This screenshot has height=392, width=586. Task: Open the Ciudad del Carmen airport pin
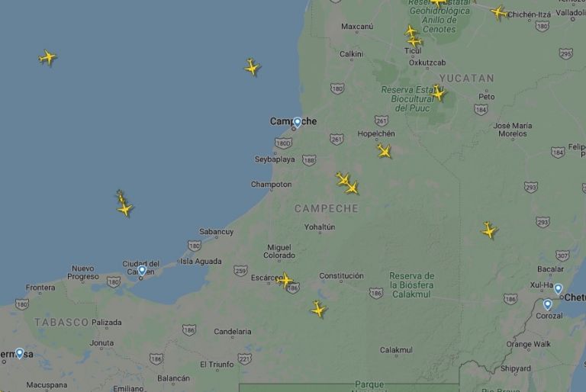point(142,270)
